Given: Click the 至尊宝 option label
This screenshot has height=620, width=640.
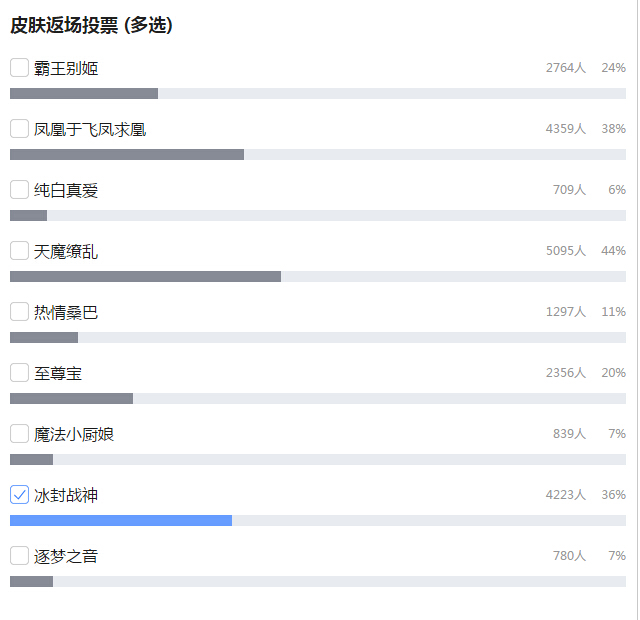Looking at the screenshot, I should click(x=58, y=373).
